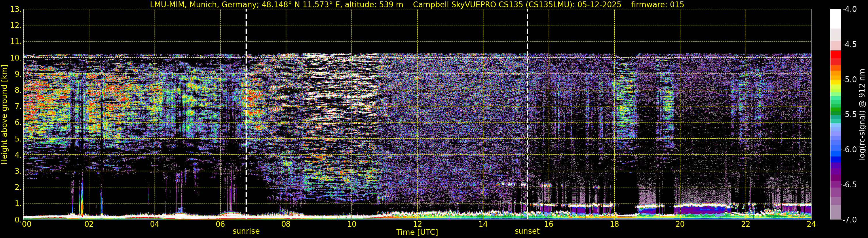Click the height axis tick '4'
This screenshot has width=868, height=238.
18,155
